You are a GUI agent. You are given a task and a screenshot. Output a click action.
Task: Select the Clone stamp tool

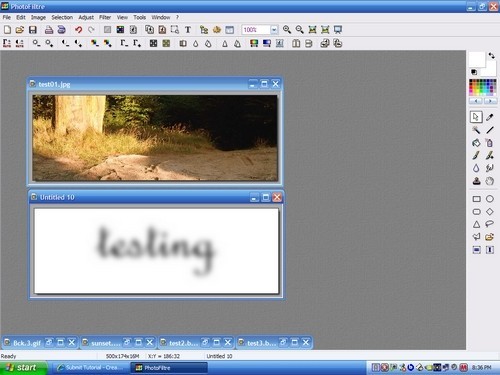[476, 181]
